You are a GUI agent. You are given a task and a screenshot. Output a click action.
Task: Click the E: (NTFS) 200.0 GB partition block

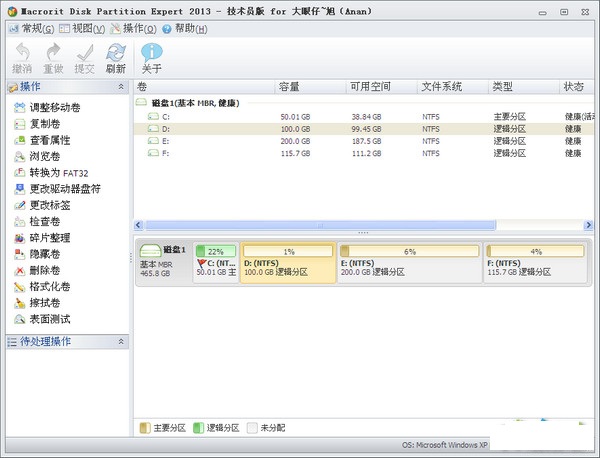click(x=409, y=263)
